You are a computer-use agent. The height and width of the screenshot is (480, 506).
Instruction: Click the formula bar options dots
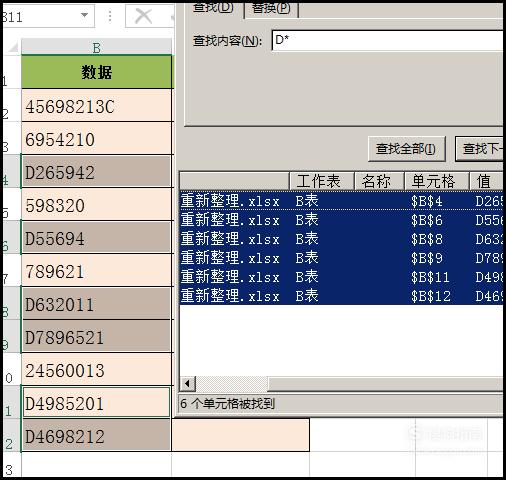(x=110, y=16)
